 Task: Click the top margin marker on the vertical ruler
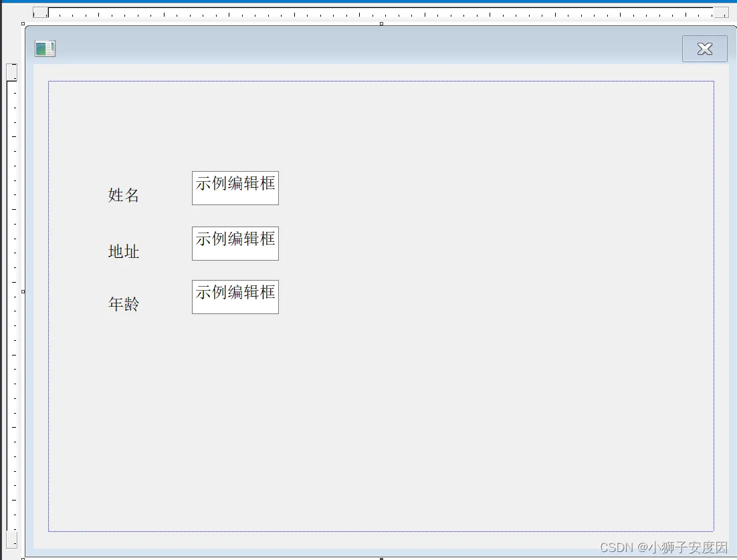[11, 72]
